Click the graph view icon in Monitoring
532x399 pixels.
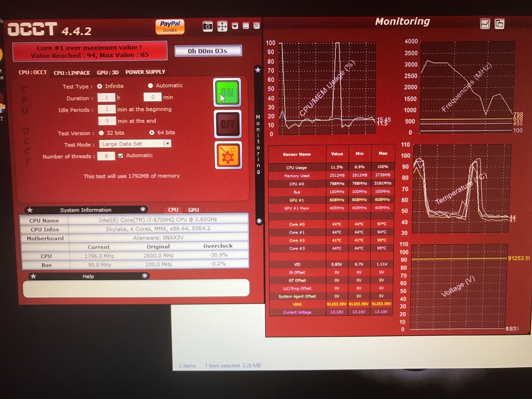(485, 24)
